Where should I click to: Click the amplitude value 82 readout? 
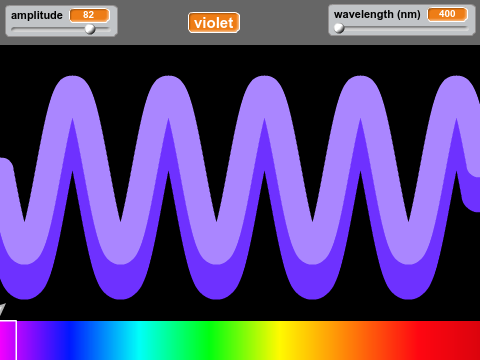click(89, 15)
